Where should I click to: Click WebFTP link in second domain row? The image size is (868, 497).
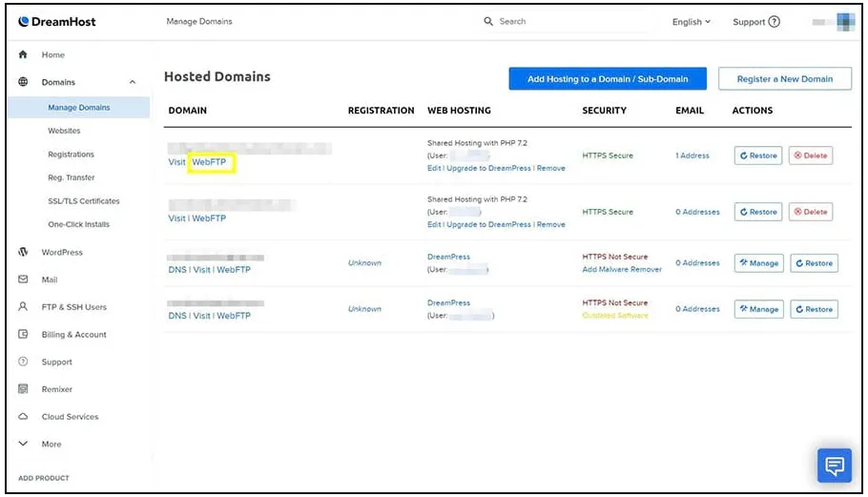click(209, 218)
